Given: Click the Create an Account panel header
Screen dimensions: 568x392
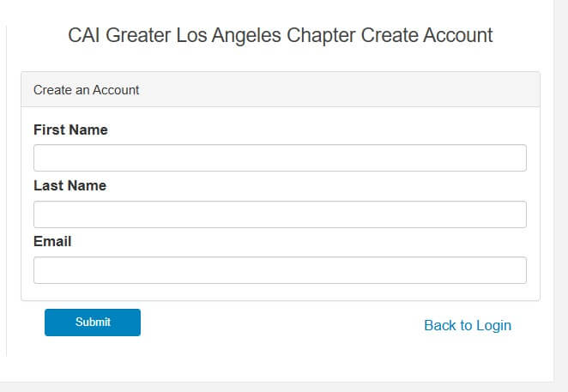Looking at the screenshot, I should click(x=280, y=89).
